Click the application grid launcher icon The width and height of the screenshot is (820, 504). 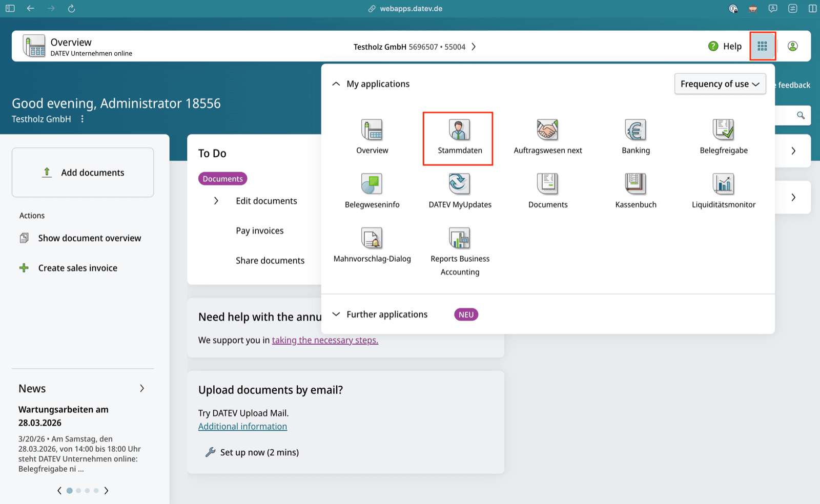(762, 46)
